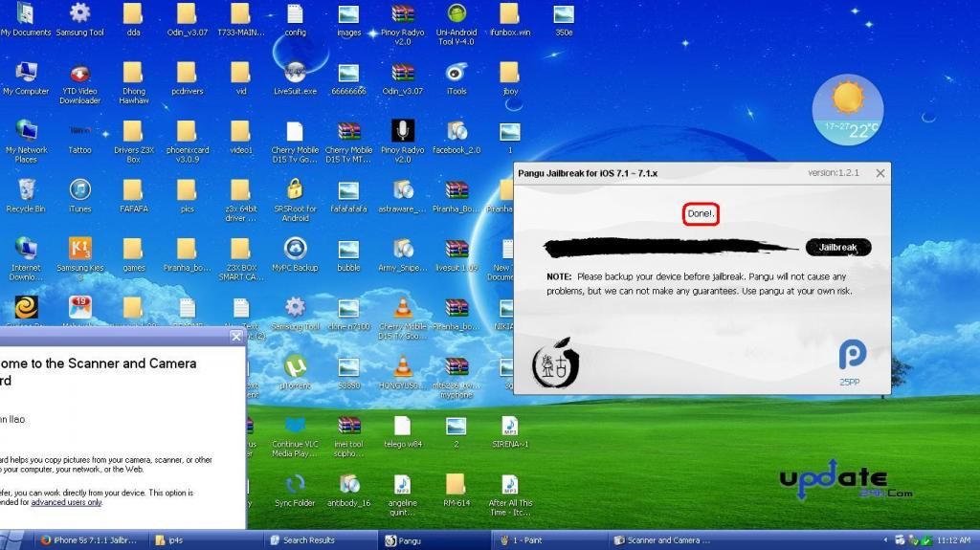Open the Recycle Bin

click(x=26, y=189)
